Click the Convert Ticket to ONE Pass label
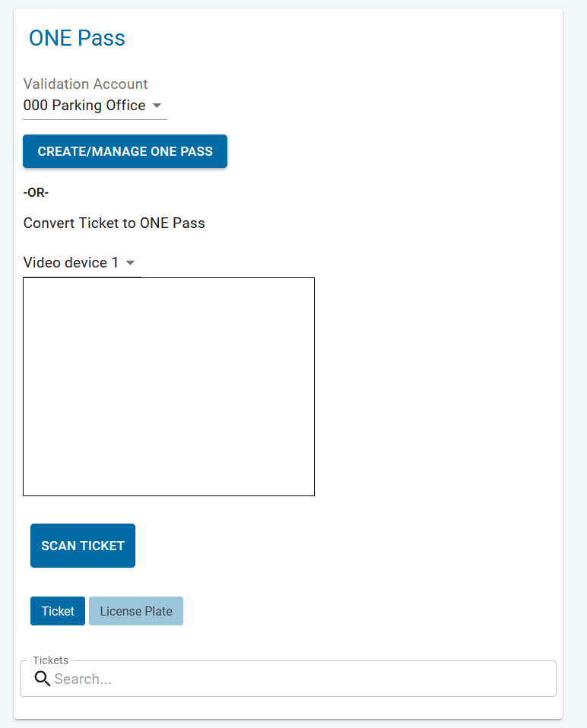 click(114, 223)
